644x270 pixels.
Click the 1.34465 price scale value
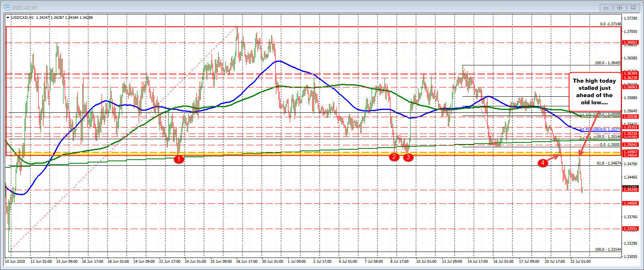point(631,177)
